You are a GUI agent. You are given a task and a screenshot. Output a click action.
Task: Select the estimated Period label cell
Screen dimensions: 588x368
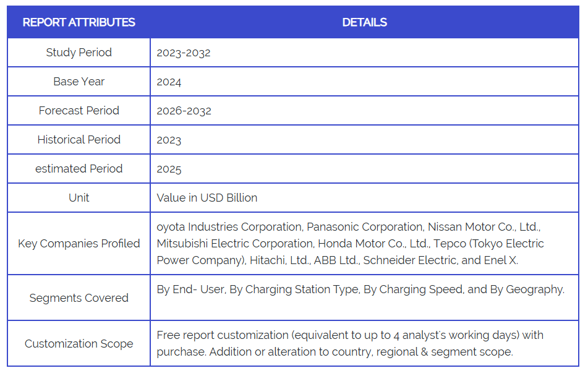(x=79, y=169)
